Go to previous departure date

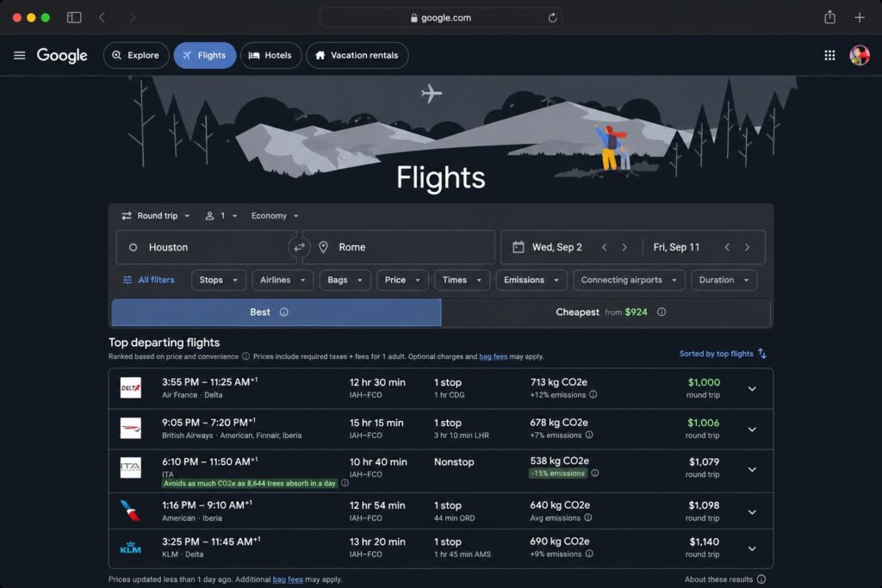[x=604, y=247]
